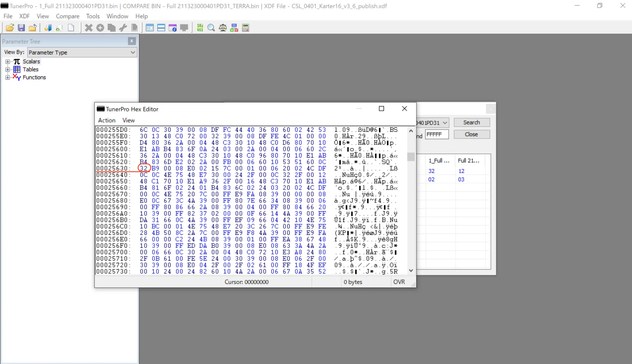Open the calculator toolbar icon
This screenshot has height=364, width=632.
point(246,28)
